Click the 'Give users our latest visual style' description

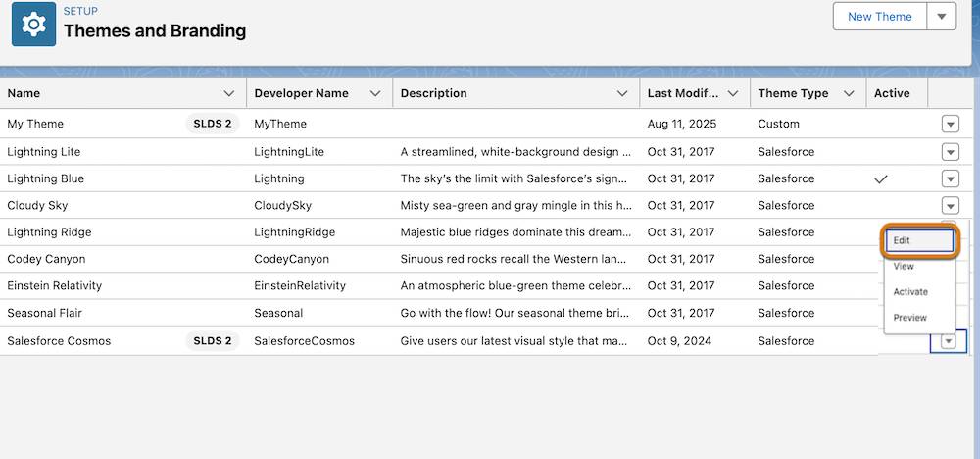pos(515,340)
